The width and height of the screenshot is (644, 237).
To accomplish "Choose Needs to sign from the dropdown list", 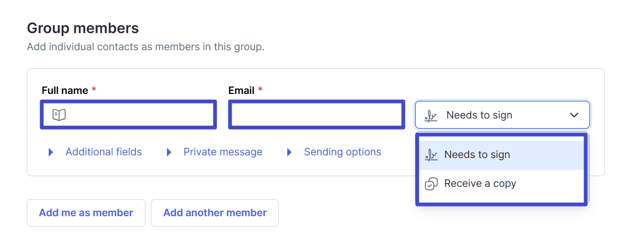I will pyautogui.click(x=501, y=155).
